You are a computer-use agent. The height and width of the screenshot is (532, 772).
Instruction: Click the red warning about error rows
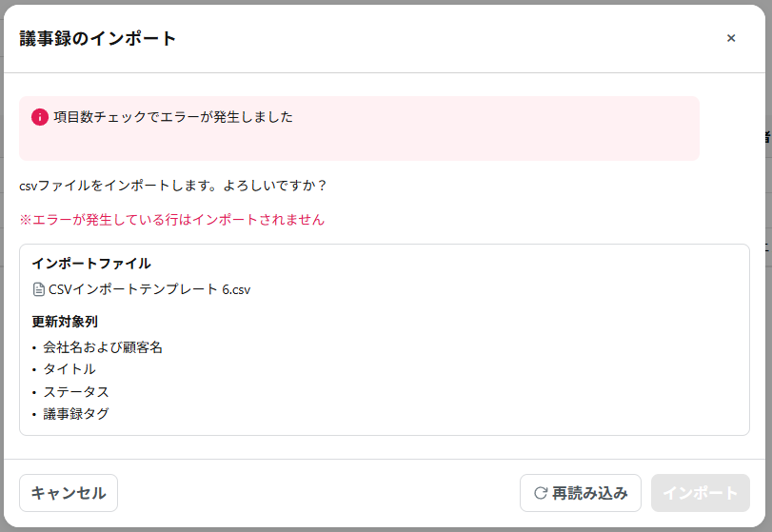point(171,220)
